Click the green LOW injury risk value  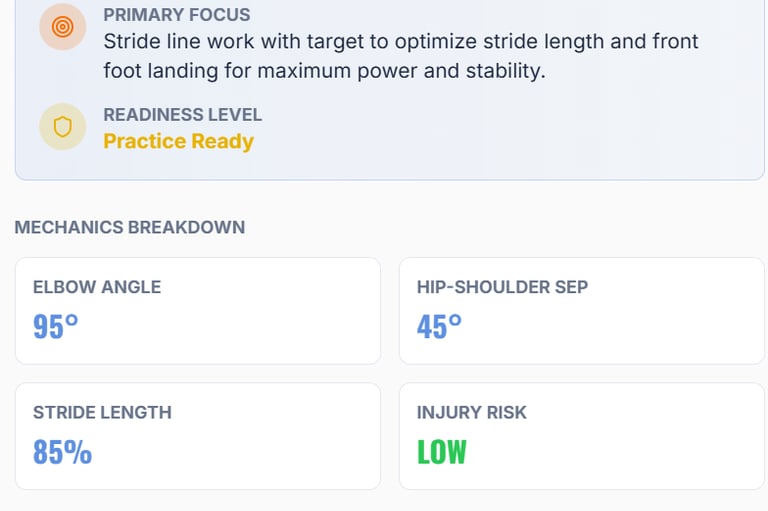pos(441,452)
